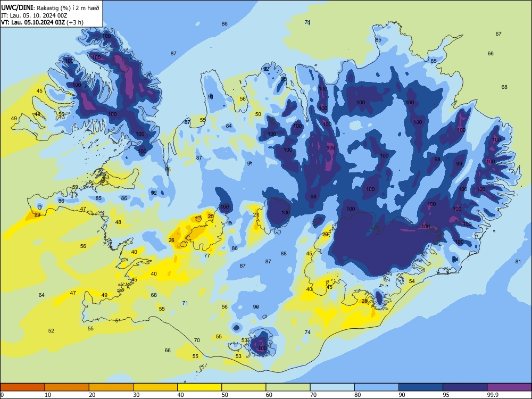Click the "67" humidity value offshore northeast

coord(498,34)
